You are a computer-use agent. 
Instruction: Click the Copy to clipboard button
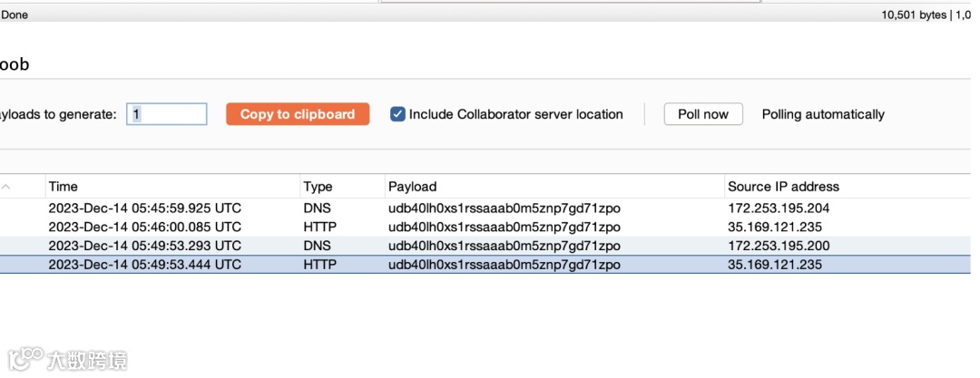[x=297, y=114]
